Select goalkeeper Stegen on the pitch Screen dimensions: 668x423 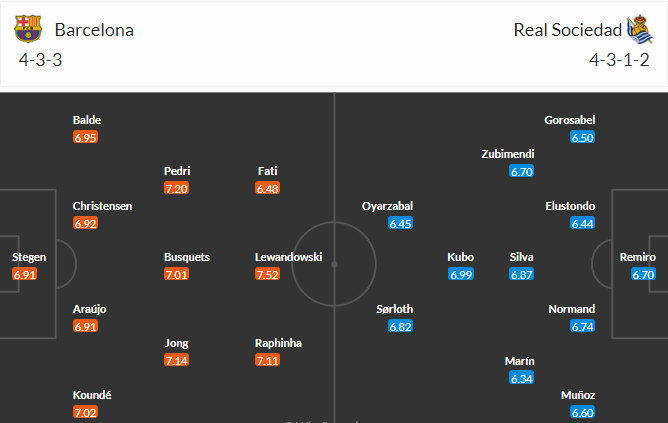click(29, 257)
